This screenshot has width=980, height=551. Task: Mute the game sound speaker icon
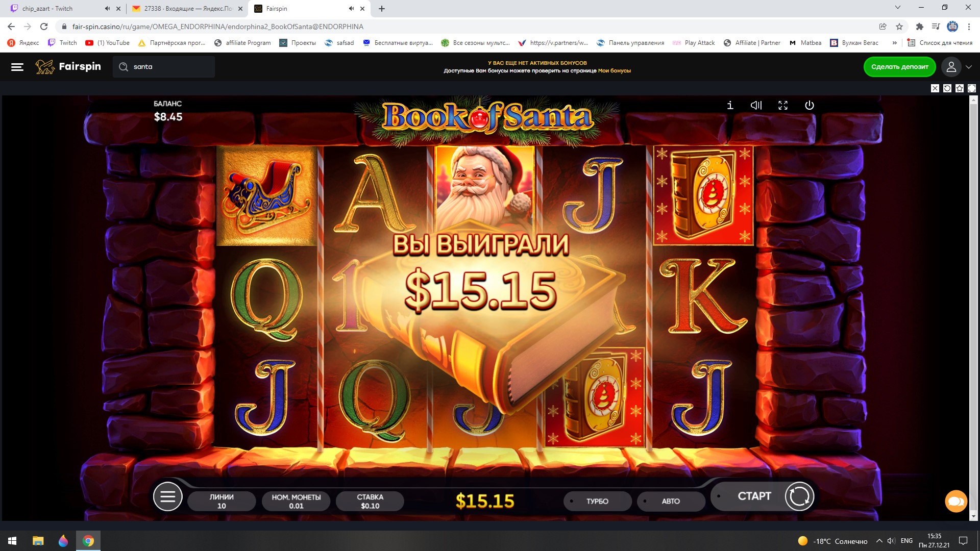(756, 105)
